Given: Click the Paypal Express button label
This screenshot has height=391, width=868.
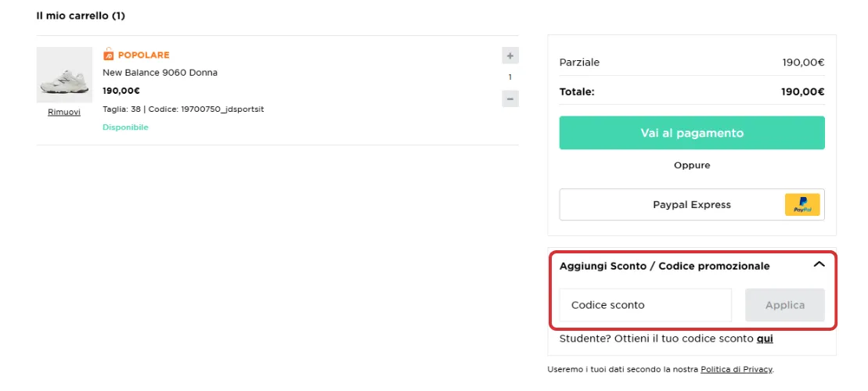Looking at the screenshot, I should click(x=691, y=205).
